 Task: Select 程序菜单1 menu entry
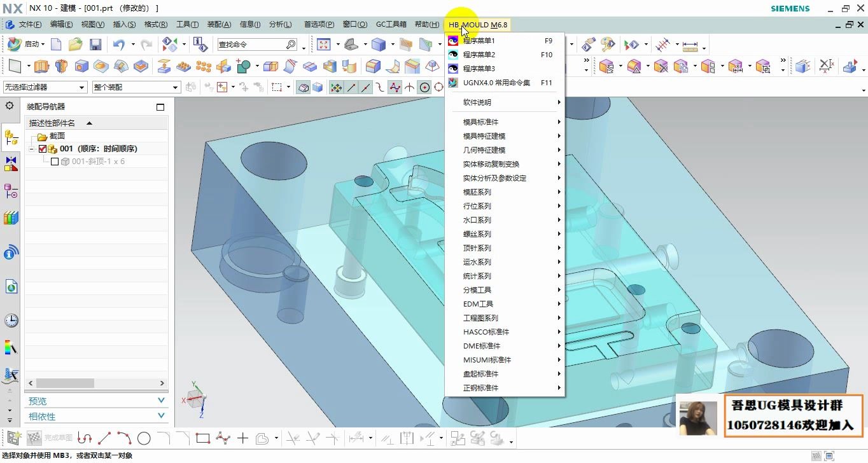click(505, 41)
